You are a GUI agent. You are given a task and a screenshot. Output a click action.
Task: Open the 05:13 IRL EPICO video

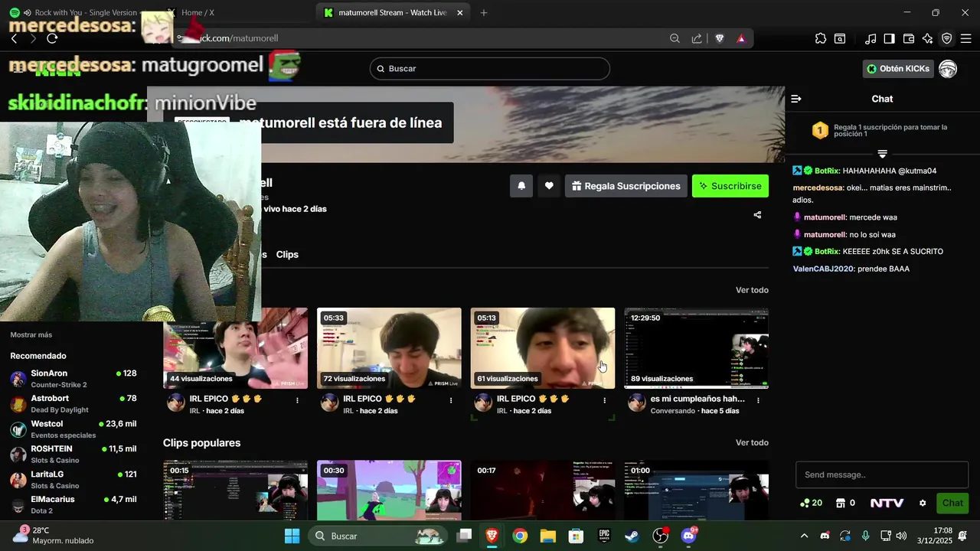point(543,348)
